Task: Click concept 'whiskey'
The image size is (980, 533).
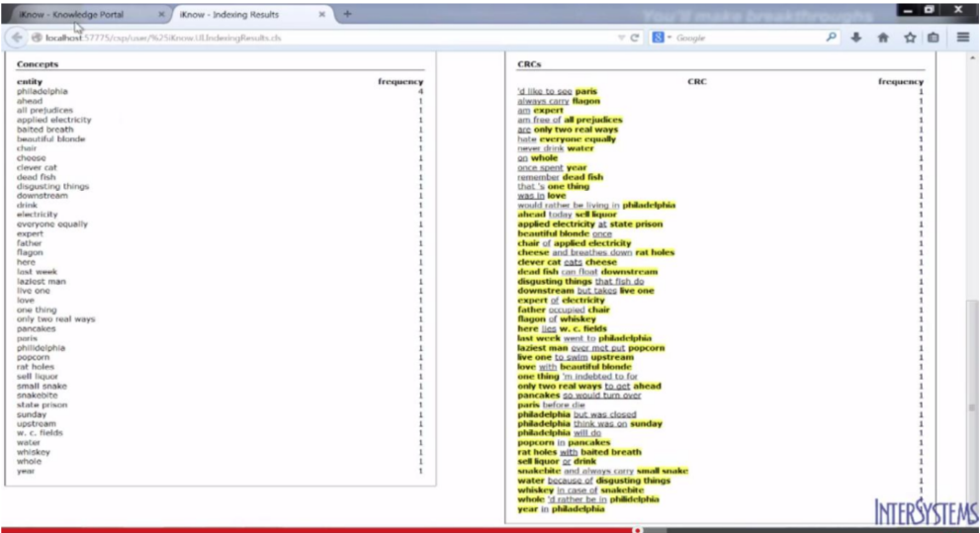Action: [x=33, y=452]
